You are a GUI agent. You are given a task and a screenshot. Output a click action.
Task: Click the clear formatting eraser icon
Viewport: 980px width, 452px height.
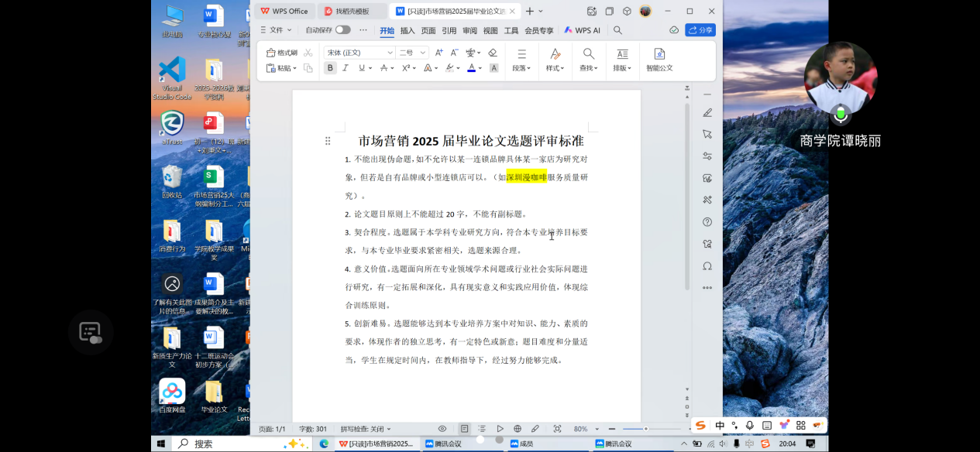click(493, 53)
